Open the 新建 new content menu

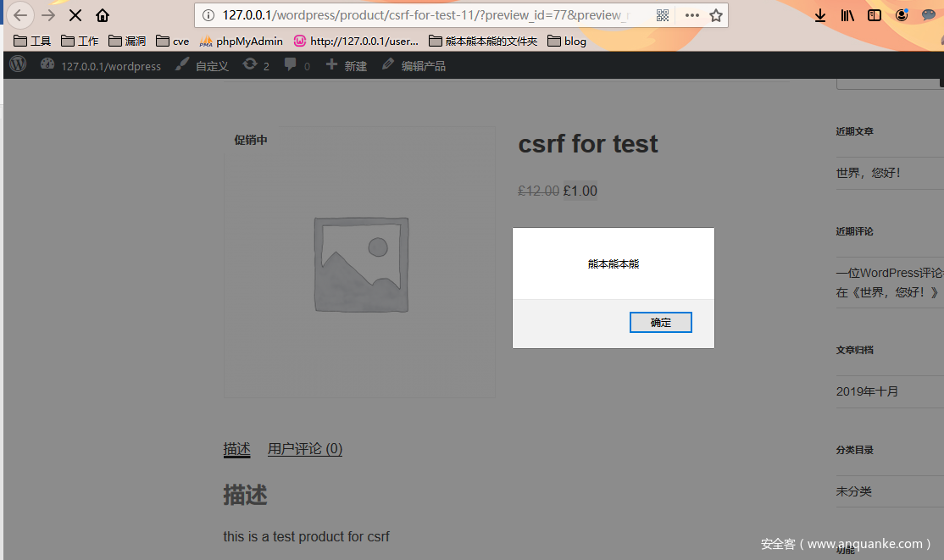pyautogui.click(x=347, y=65)
